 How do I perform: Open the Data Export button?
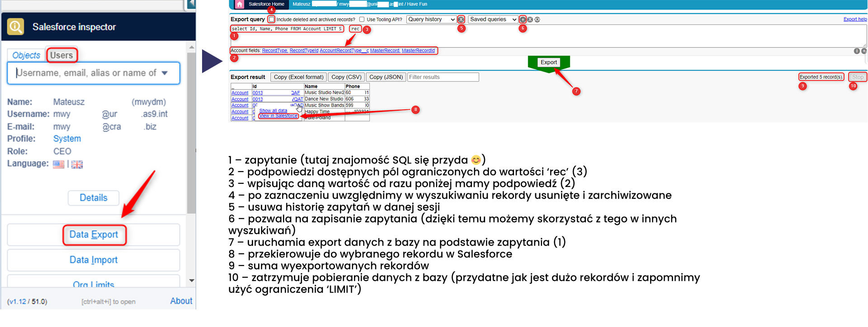click(94, 235)
